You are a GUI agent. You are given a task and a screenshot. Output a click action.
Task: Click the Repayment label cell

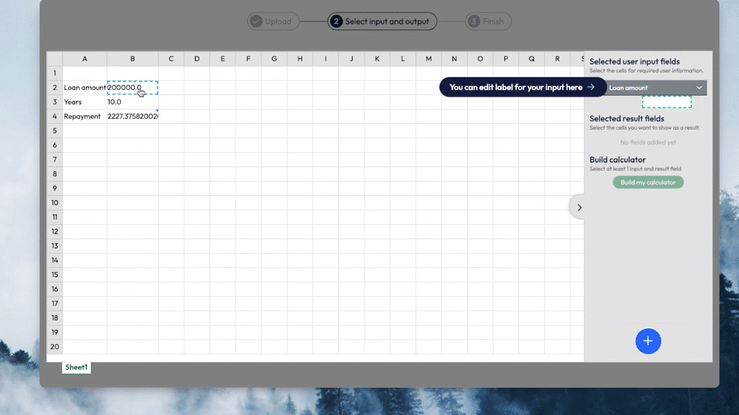point(84,116)
